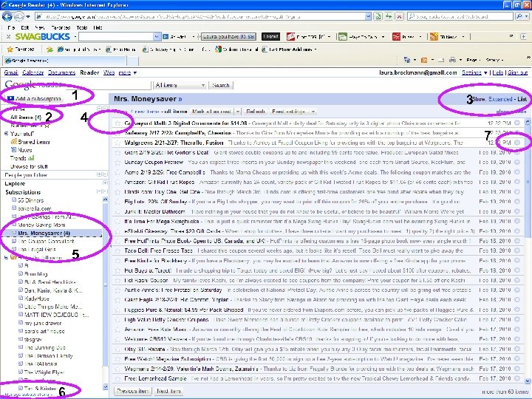532x399 pixels.
Task: Star the Free Lemonhead Sample item
Action: coord(117,378)
